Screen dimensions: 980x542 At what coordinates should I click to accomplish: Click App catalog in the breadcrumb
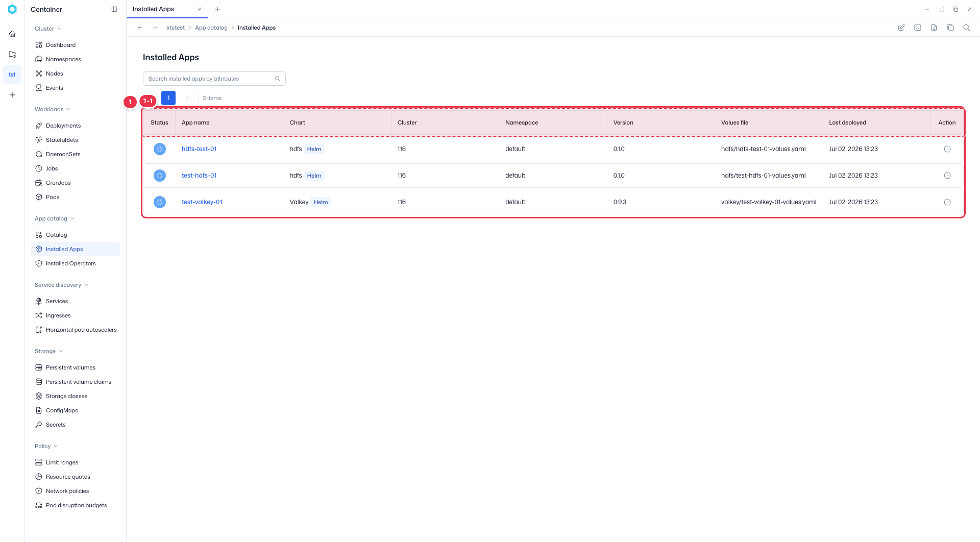(x=211, y=28)
